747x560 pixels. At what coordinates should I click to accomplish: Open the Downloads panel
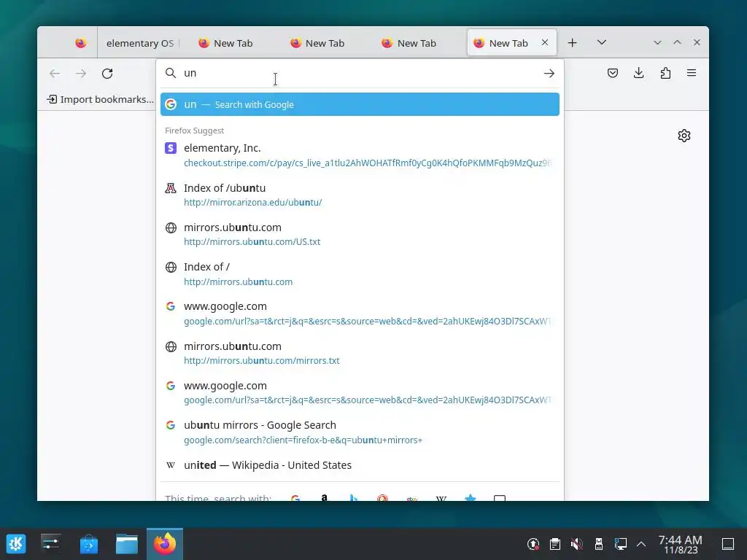[639, 73]
